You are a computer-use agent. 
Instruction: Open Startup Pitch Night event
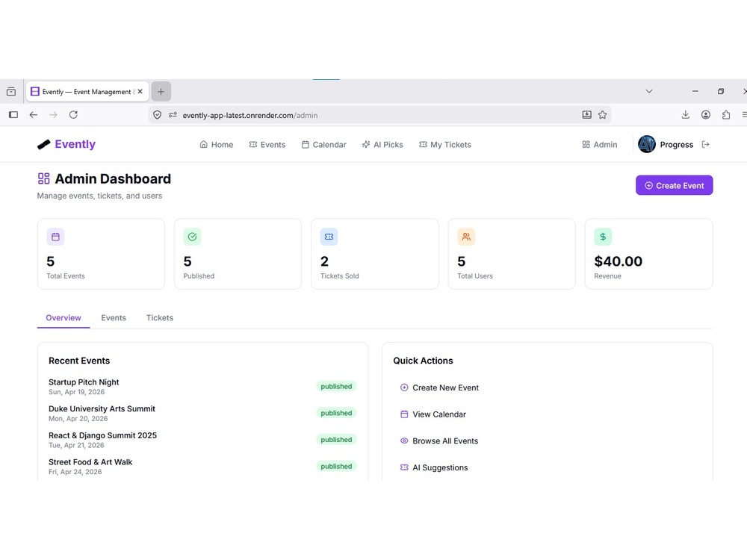click(x=84, y=382)
